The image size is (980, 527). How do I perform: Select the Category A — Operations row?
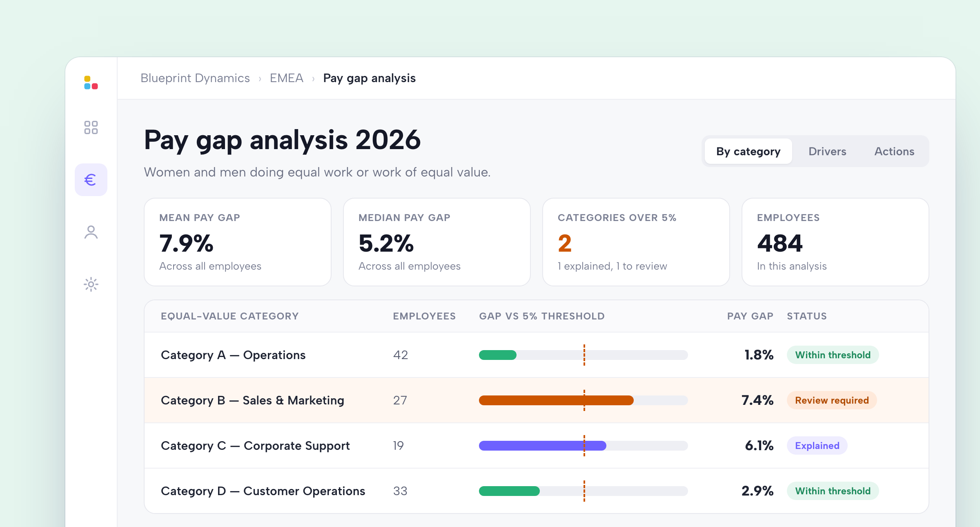[537, 355]
